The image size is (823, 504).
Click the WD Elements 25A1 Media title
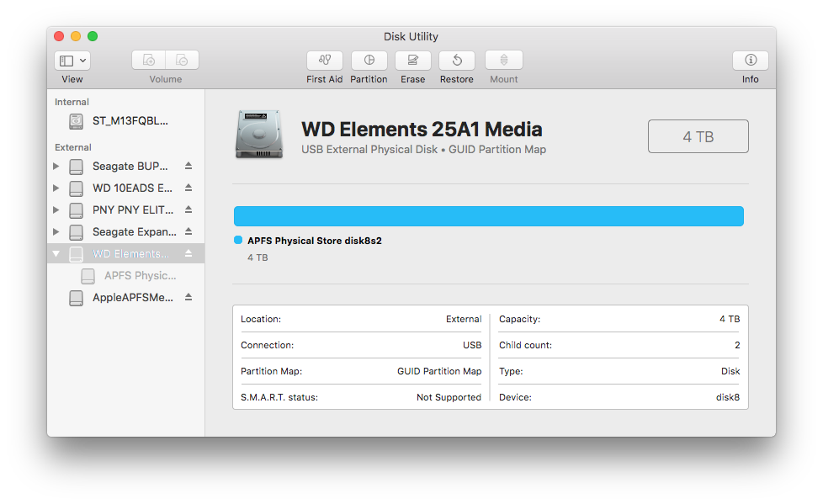click(422, 129)
